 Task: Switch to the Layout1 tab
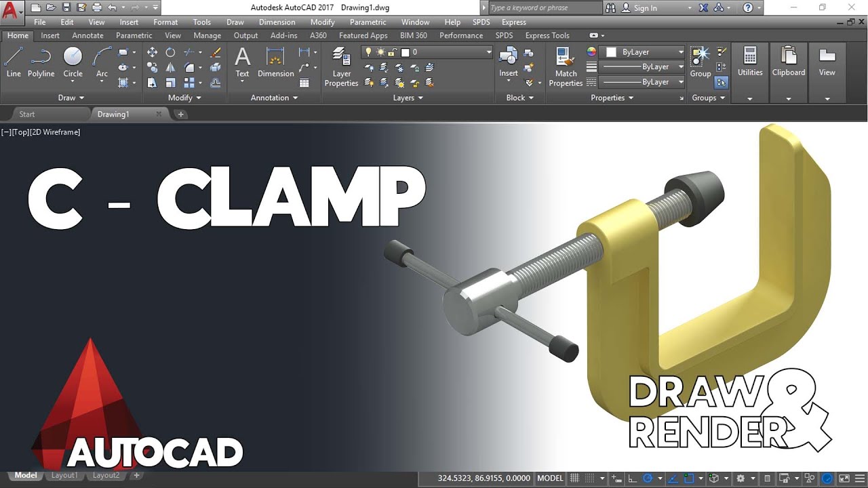64,476
